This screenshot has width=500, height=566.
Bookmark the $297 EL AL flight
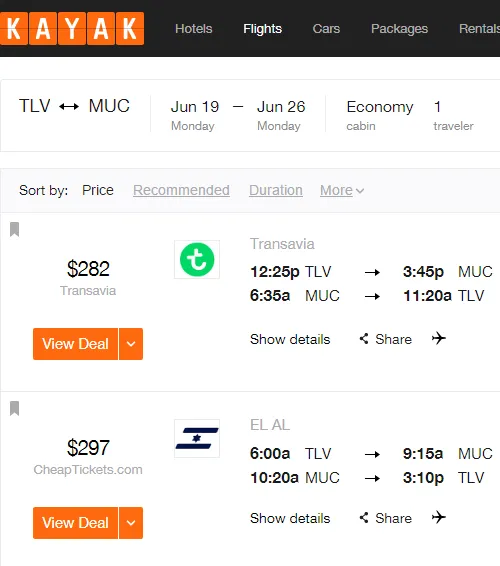(14, 408)
